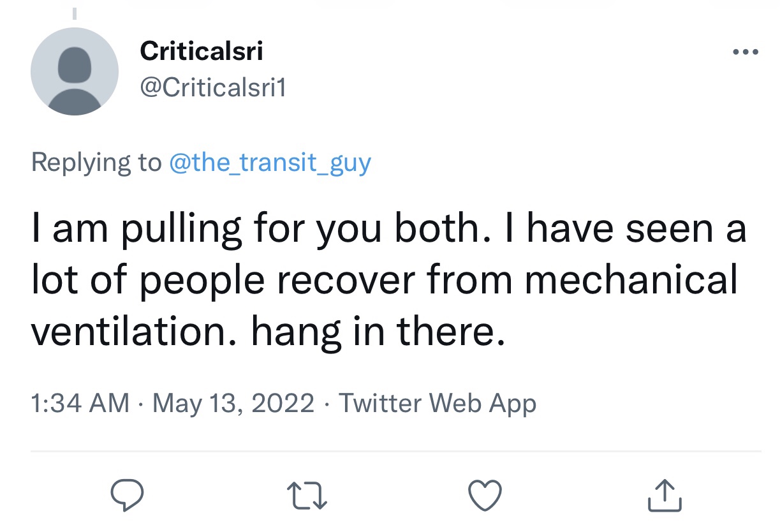The height and width of the screenshot is (532, 780).
Task: Open the Criticalsri display name profile
Action: pos(201,51)
